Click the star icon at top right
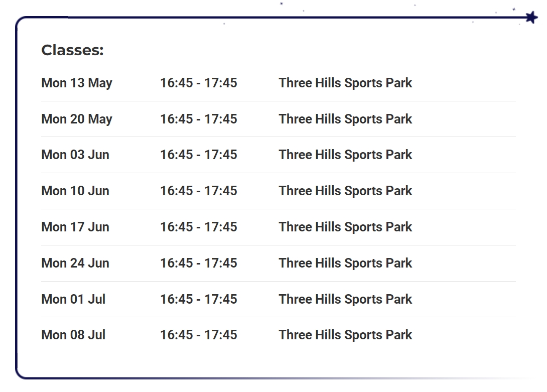 (x=531, y=18)
